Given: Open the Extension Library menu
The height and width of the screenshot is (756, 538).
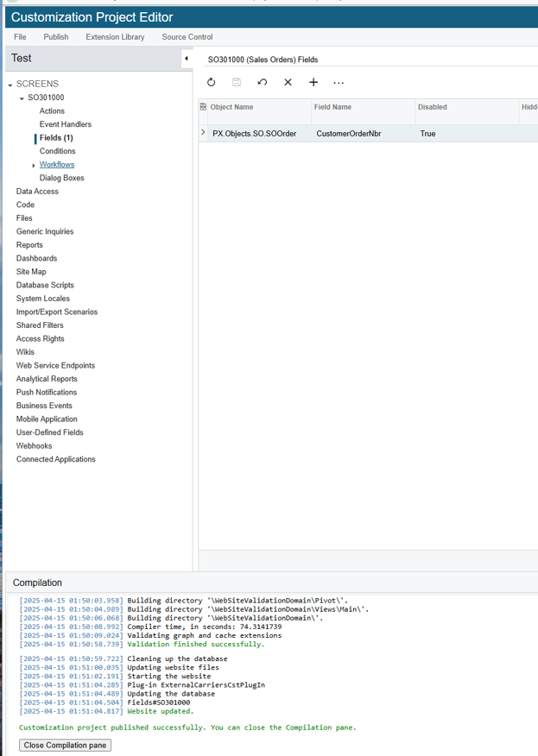Looking at the screenshot, I should (116, 37).
